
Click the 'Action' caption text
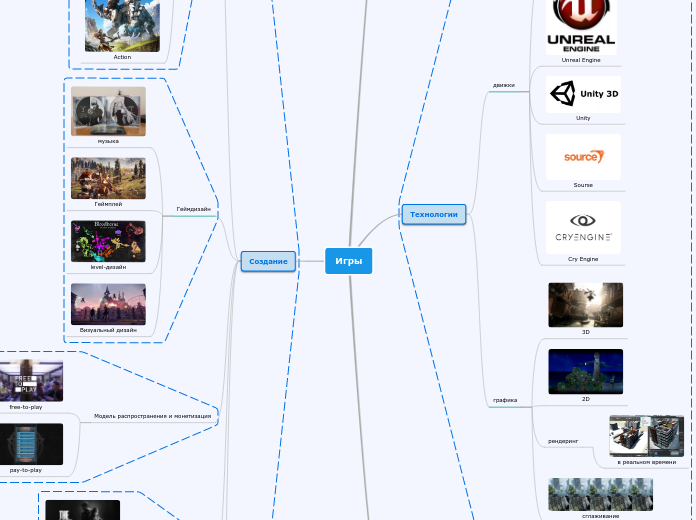pyautogui.click(x=122, y=57)
